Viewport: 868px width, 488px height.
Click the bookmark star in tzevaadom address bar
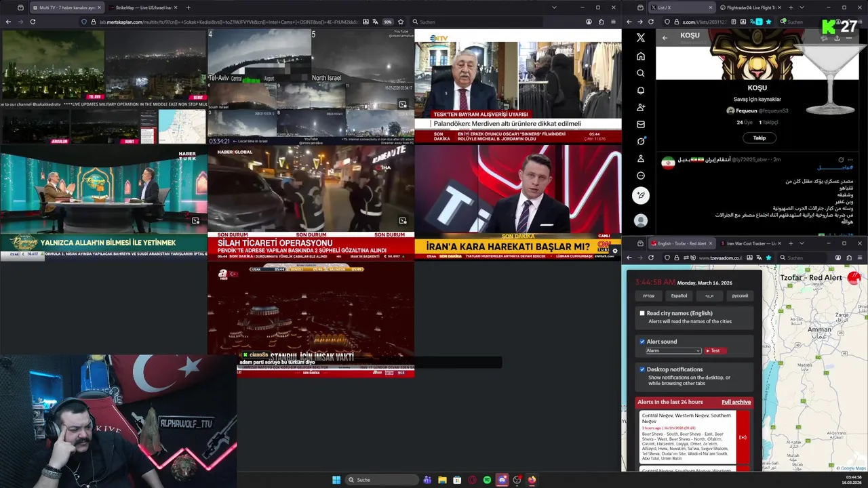[x=768, y=258]
